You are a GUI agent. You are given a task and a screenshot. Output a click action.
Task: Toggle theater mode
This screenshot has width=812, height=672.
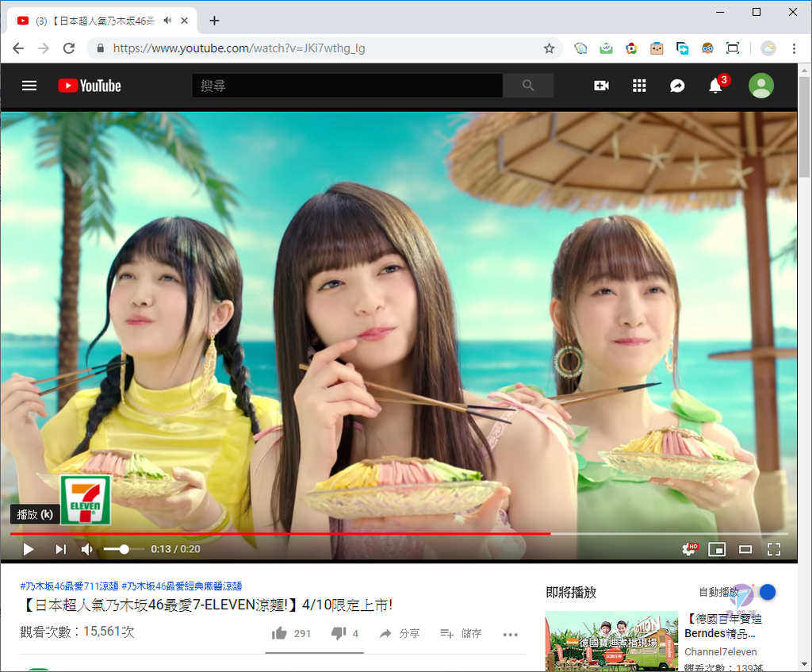click(745, 549)
